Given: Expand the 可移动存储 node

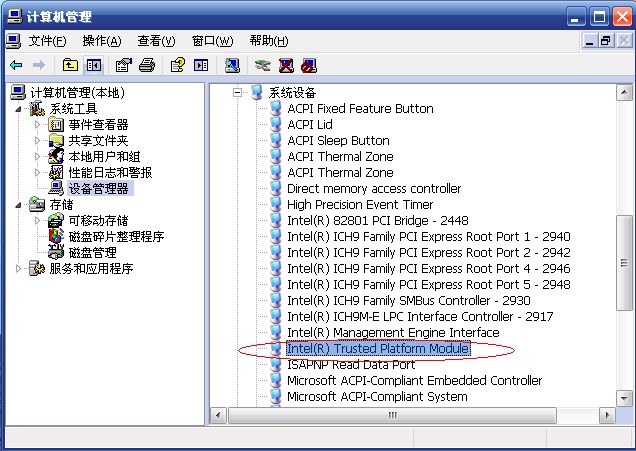Looking at the screenshot, I should [x=37, y=221].
